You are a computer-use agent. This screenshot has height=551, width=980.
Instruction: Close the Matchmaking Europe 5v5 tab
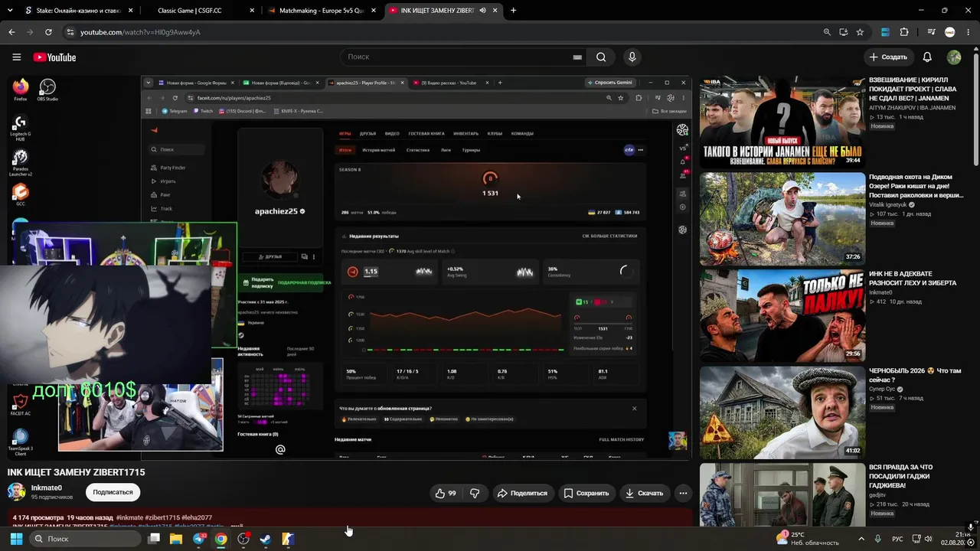[373, 11]
